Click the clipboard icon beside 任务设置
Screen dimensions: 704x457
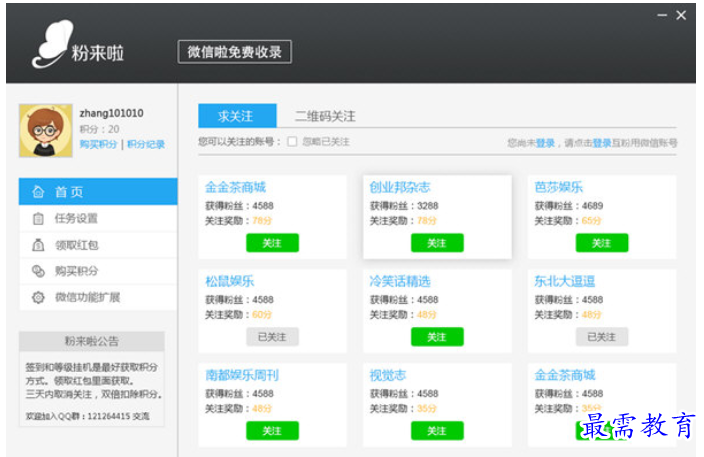pyautogui.click(x=38, y=218)
